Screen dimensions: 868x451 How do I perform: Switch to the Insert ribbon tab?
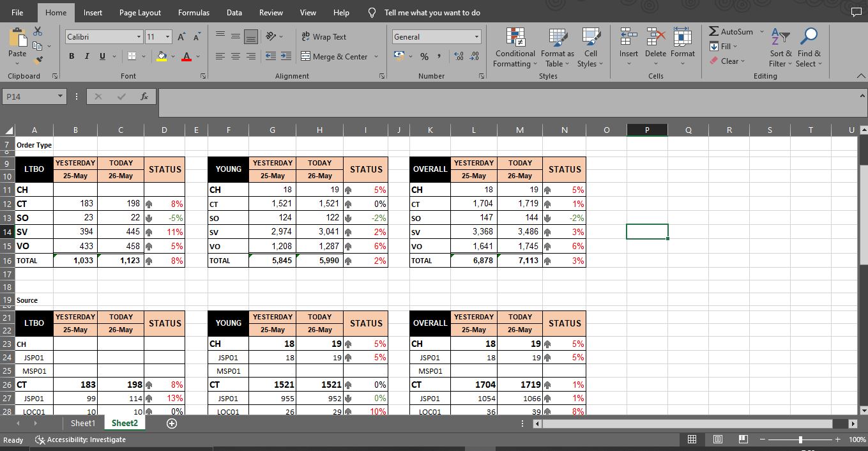tap(93, 13)
